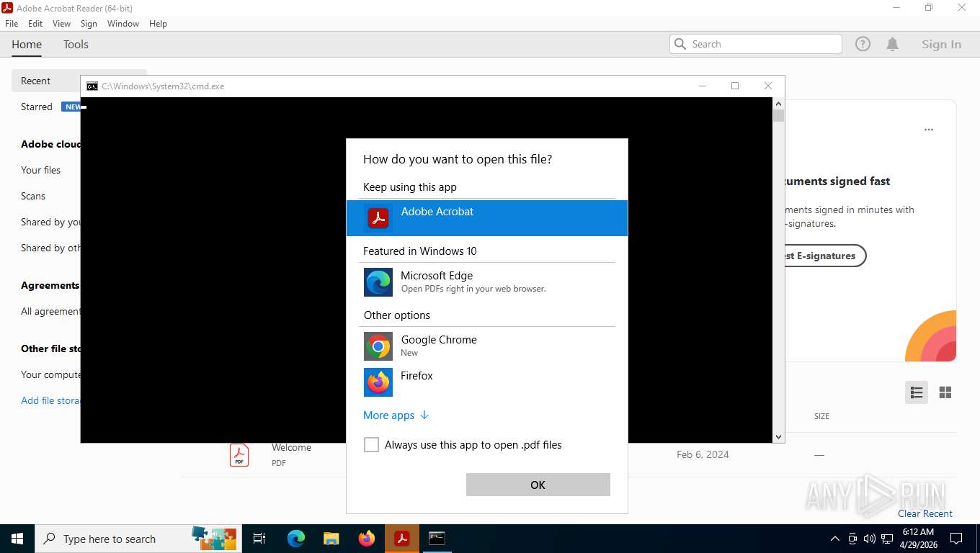Open the Action Center notifications icon
The height and width of the screenshot is (553, 980).
coord(956,539)
